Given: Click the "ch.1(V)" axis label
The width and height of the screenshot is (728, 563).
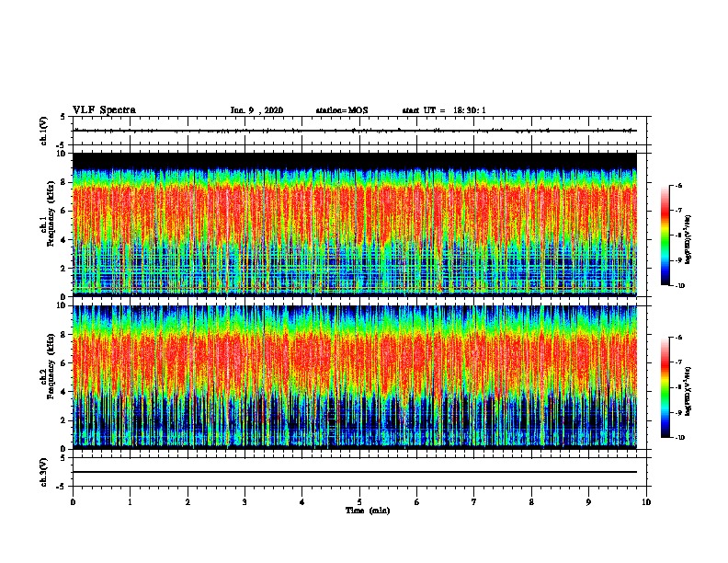Looking at the screenshot, I should click(43, 131).
